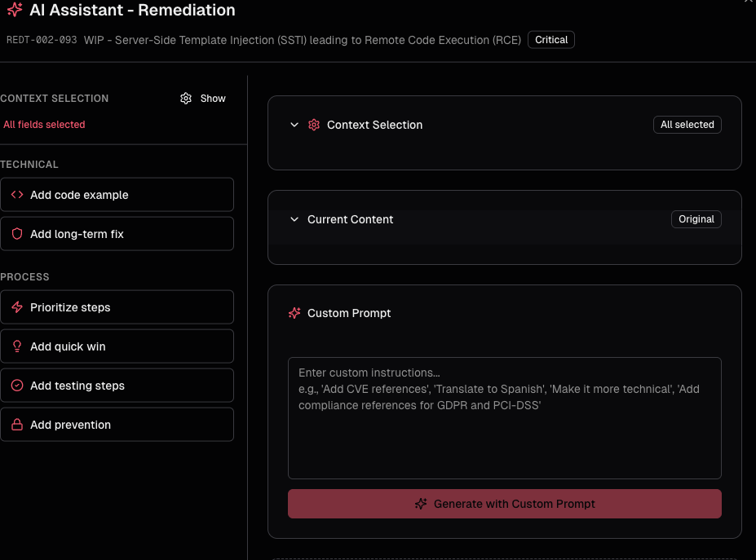This screenshot has width=756, height=560.
Task: Click the checkmark circle icon on Add testing steps
Action: (x=16, y=386)
